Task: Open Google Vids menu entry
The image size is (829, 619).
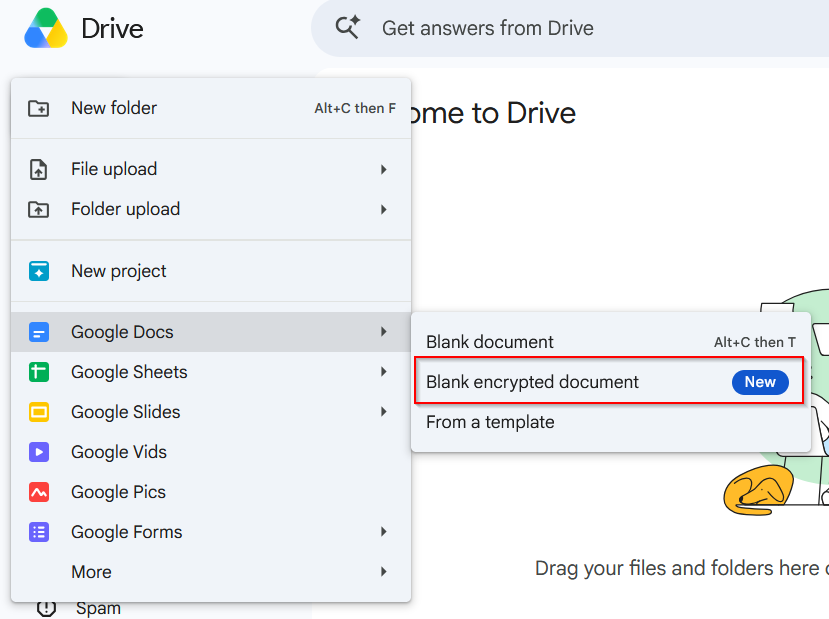Action: [211, 452]
